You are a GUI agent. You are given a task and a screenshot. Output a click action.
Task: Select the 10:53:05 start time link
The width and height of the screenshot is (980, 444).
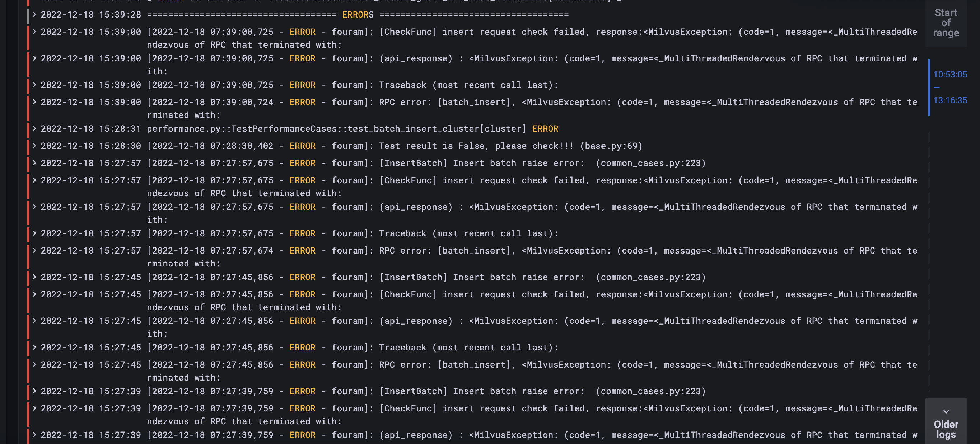950,75
